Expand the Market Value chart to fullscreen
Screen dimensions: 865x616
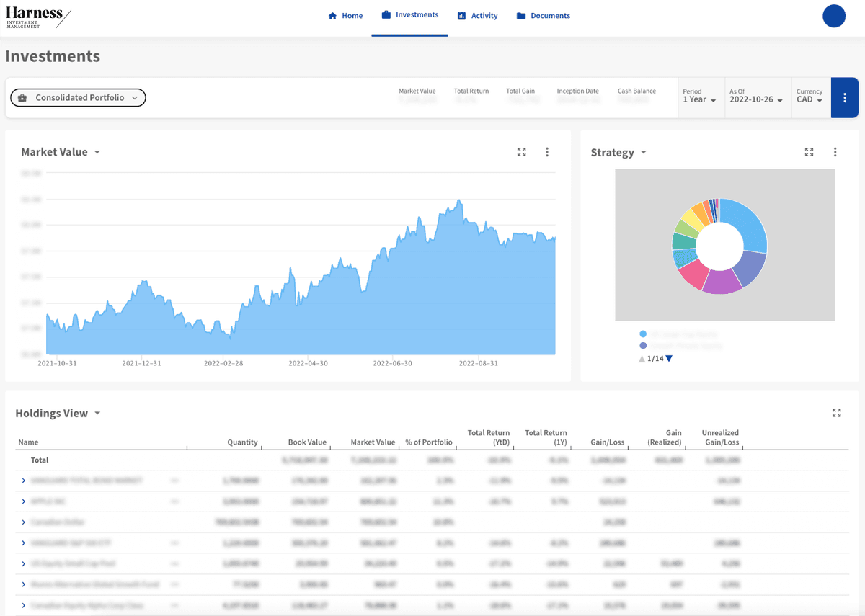coord(521,152)
